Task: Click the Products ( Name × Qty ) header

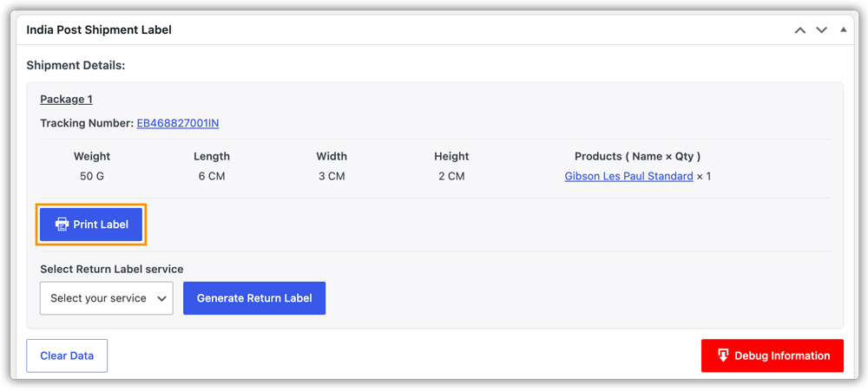Action: point(638,157)
